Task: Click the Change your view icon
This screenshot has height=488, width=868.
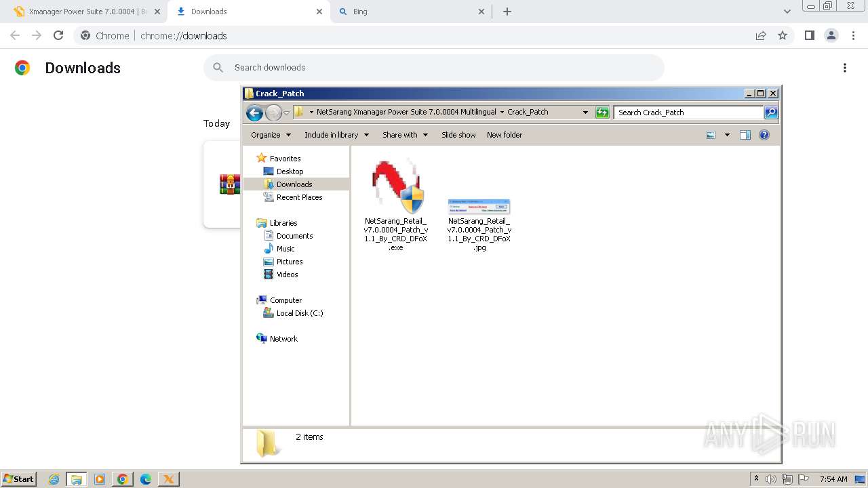Action: click(711, 135)
